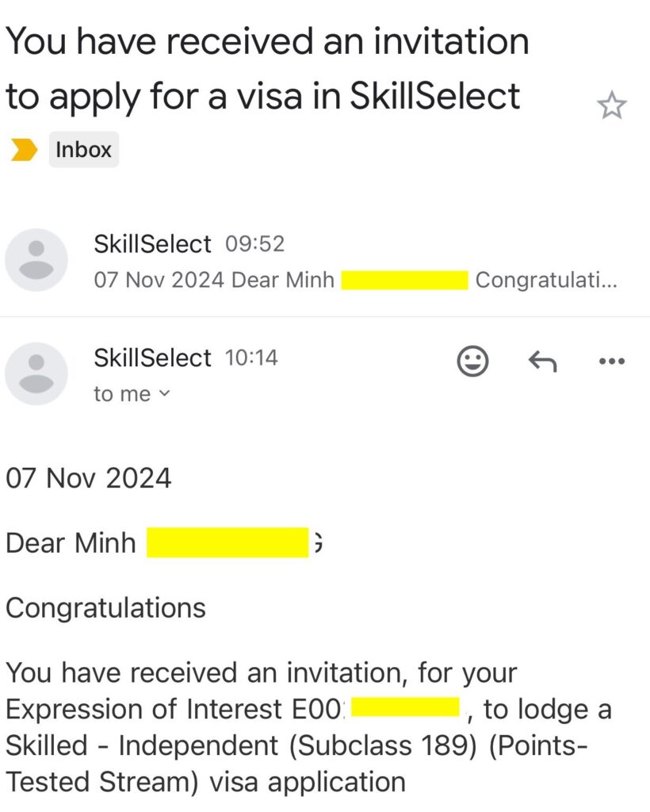
Task: Tap SkillSelect sender name at 10:14
Action: (152, 358)
